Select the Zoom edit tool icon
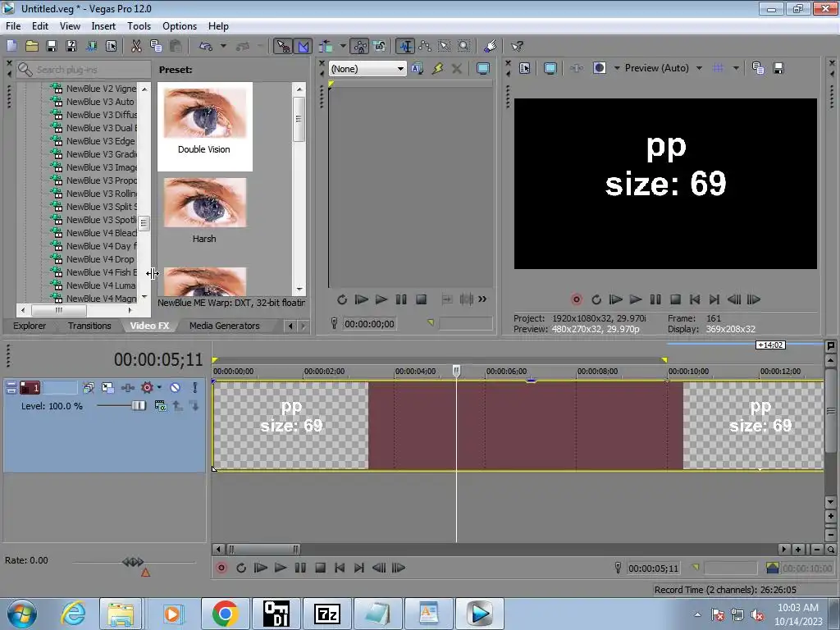Image resolution: width=840 pixels, height=630 pixels. point(464,46)
